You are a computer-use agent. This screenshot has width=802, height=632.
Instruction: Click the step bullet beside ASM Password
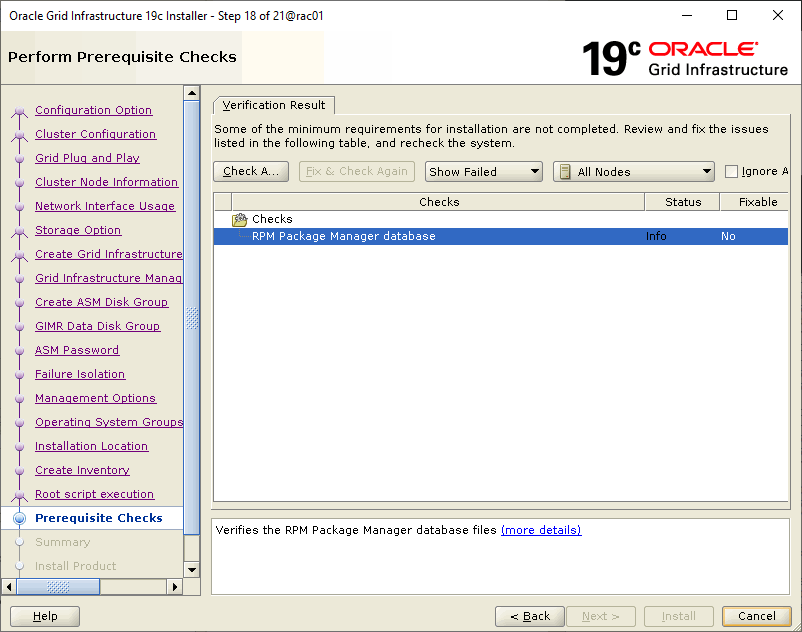(x=19, y=351)
